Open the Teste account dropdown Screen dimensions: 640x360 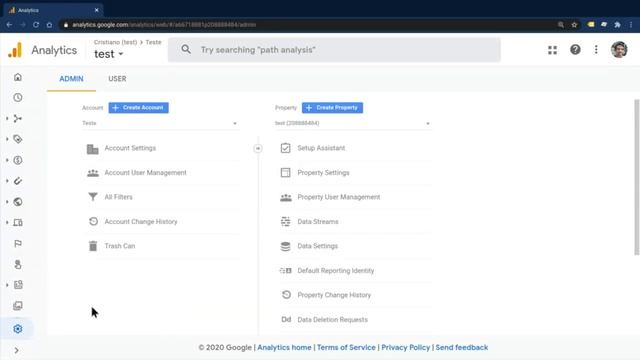pyautogui.click(x=160, y=123)
